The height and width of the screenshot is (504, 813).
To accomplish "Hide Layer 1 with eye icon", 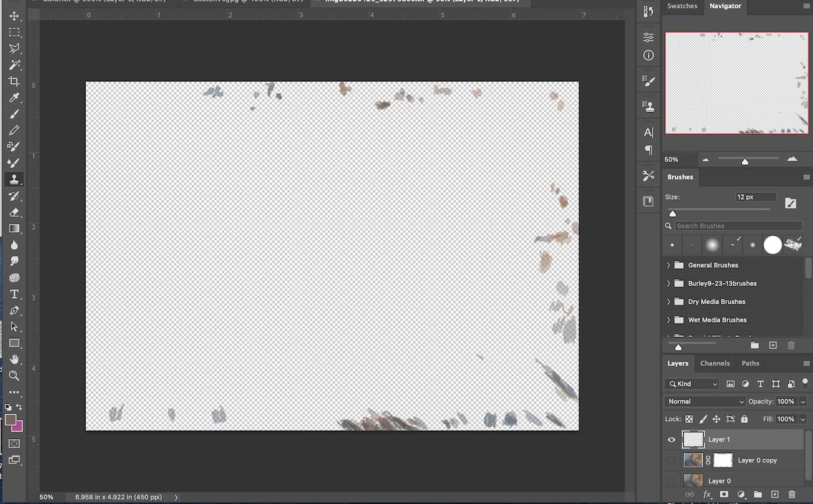I will click(671, 440).
